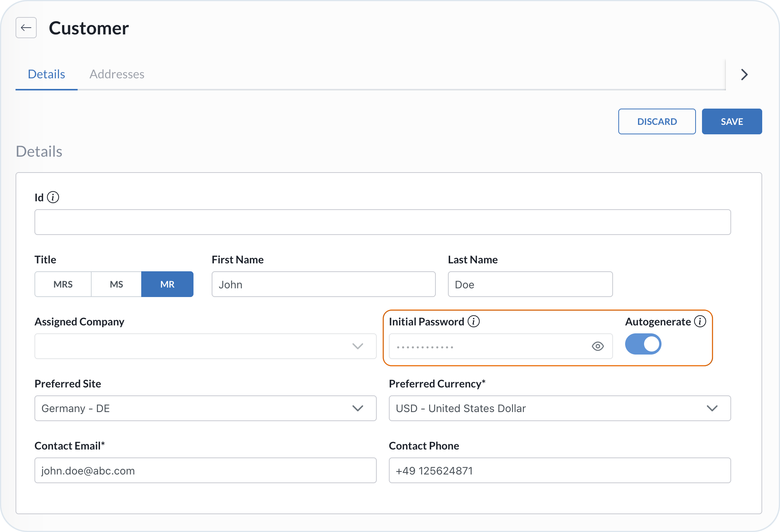Select the Details tab
This screenshot has height=532, width=780.
click(46, 74)
